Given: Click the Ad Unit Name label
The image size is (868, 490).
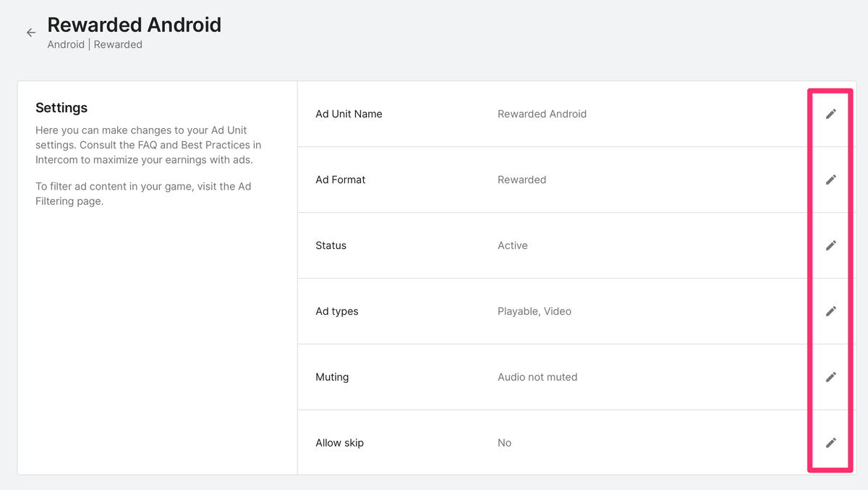Looking at the screenshot, I should 349,114.
